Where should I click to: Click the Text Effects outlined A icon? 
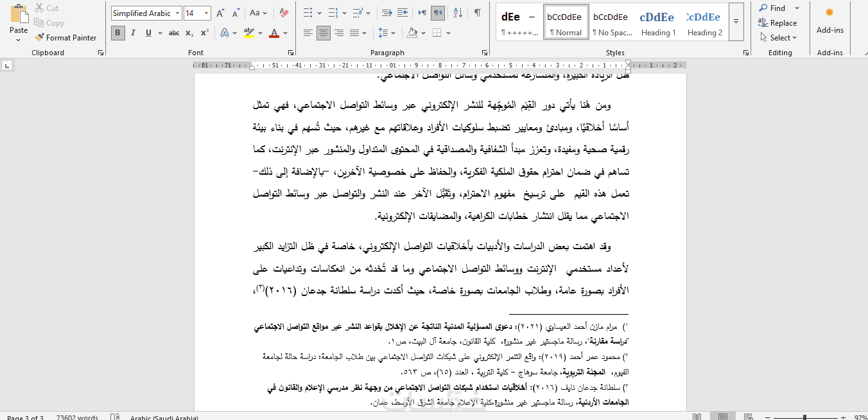click(225, 33)
